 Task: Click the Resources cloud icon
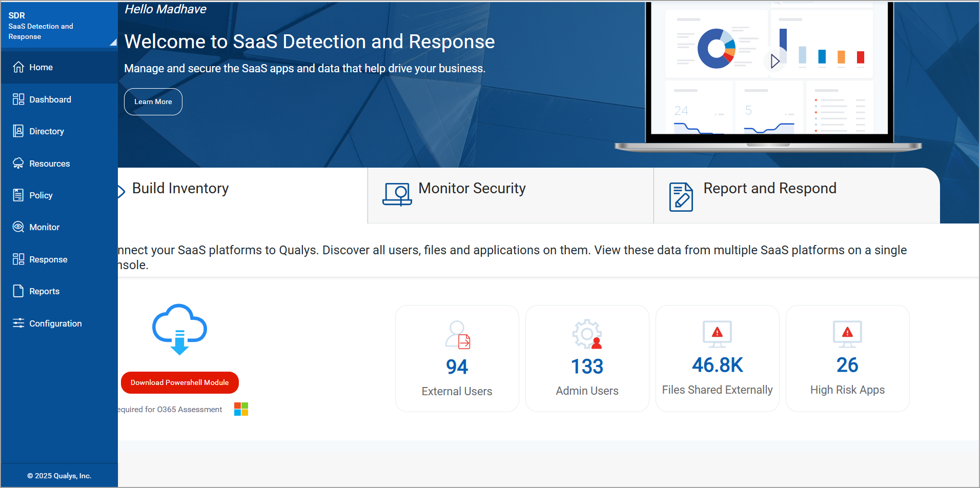click(18, 164)
